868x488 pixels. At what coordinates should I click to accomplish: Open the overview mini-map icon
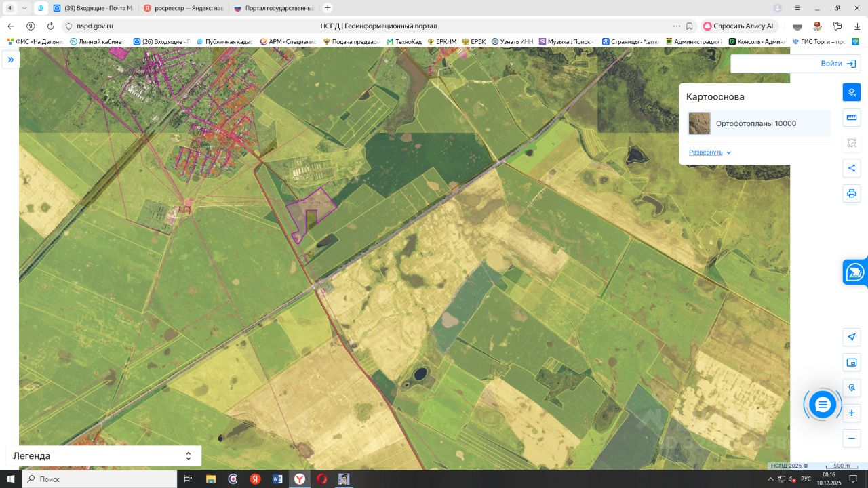pyautogui.click(x=852, y=363)
